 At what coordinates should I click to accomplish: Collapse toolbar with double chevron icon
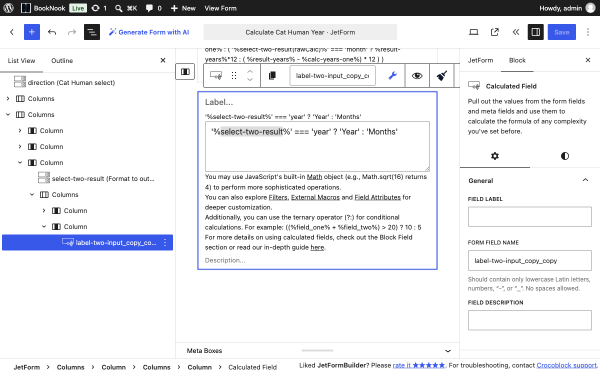click(515, 32)
